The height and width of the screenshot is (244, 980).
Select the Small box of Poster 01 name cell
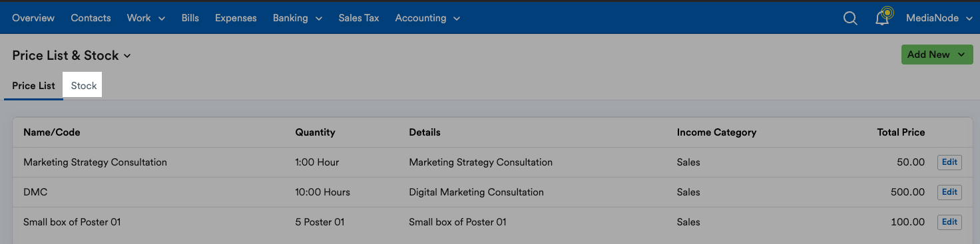click(x=72, y=222)
